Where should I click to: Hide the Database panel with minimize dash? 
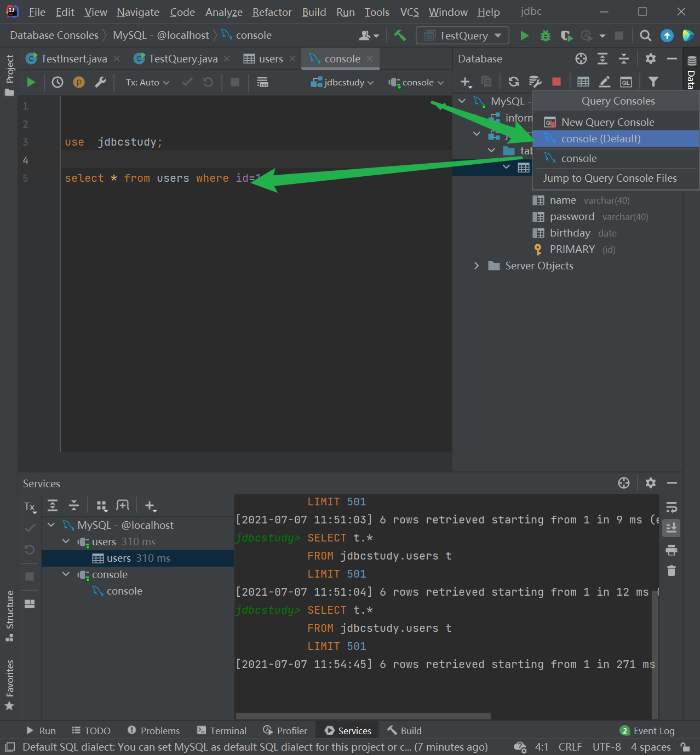click(x=672, y=59)
